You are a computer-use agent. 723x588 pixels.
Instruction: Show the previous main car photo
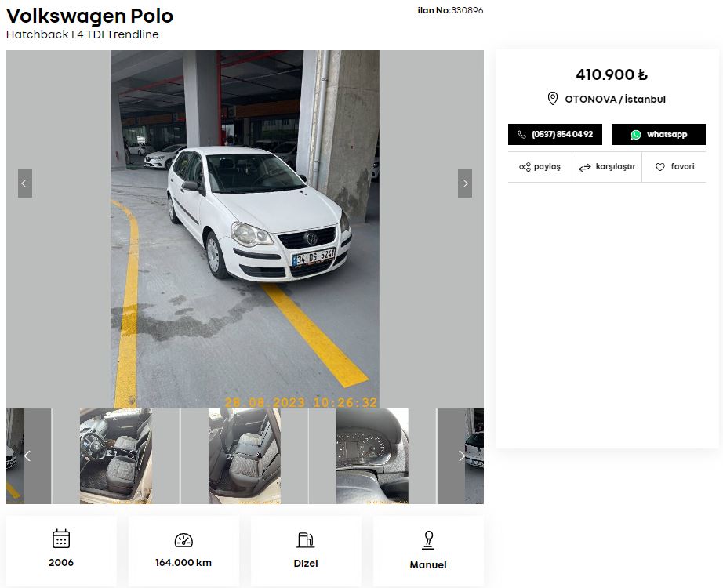[25, 183]
